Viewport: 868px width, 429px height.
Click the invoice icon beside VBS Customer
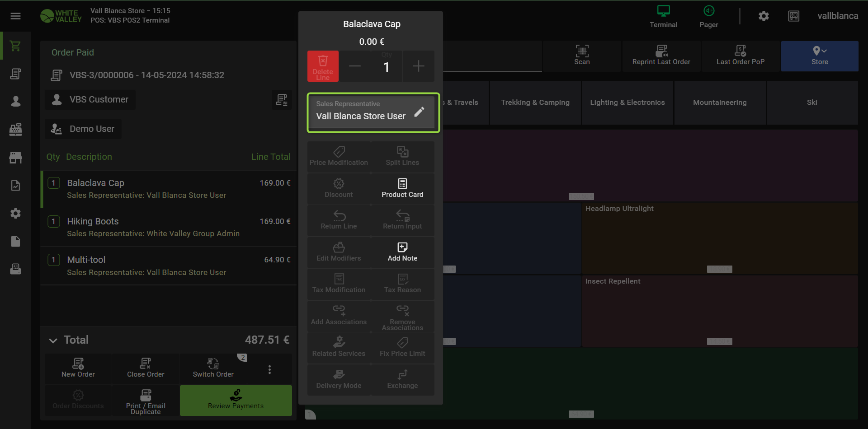click(281, 100)
